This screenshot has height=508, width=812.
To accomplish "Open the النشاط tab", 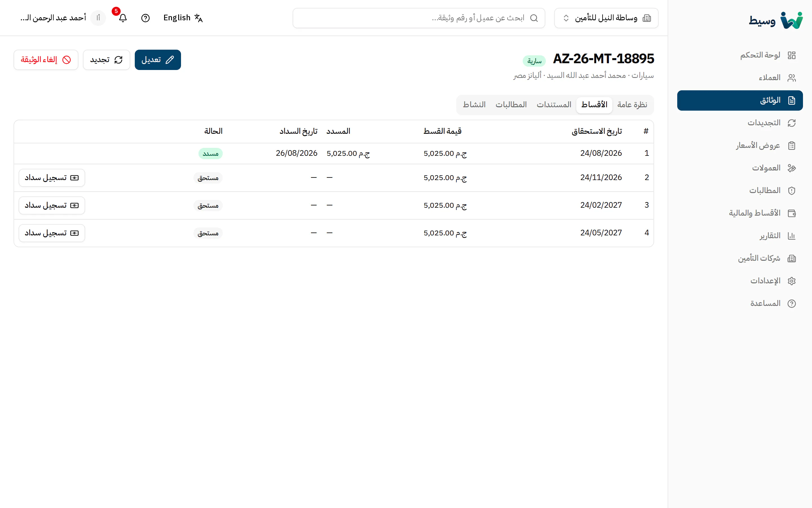I will point(474,105).
